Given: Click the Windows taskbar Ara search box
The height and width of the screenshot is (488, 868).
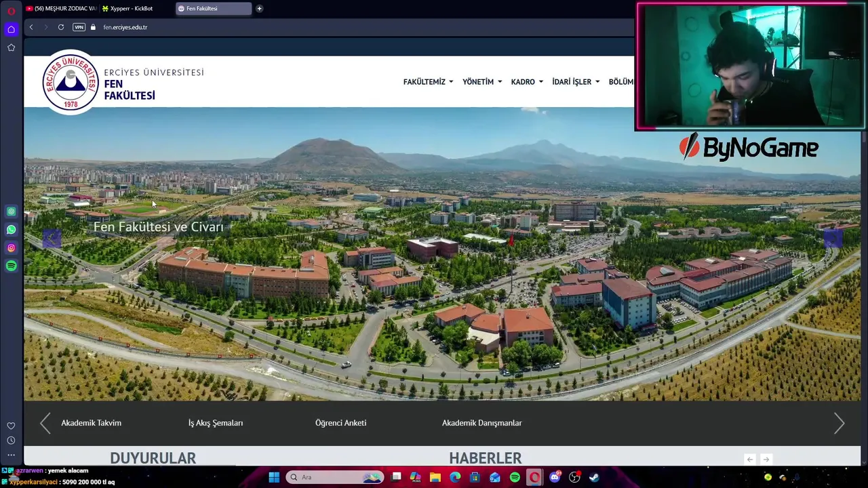Looking at the screenshot, I should (335, 477).
